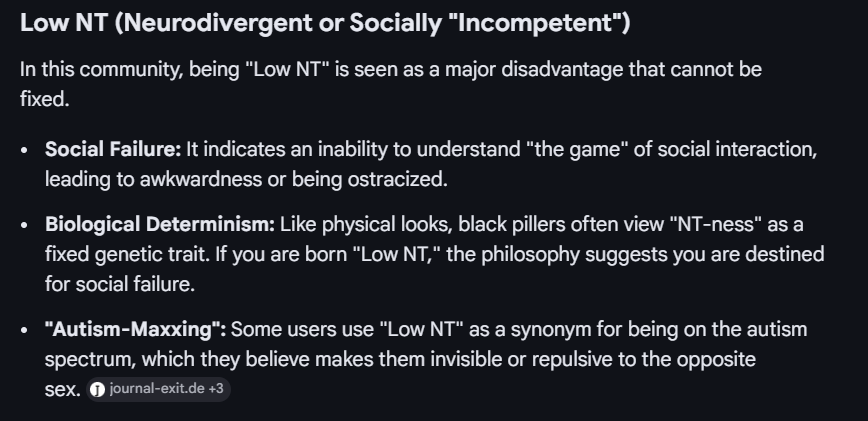Click the word "fixed." ending the intro paragraph
The height and width of the screenshot is (421, 868).
(42, 101)
